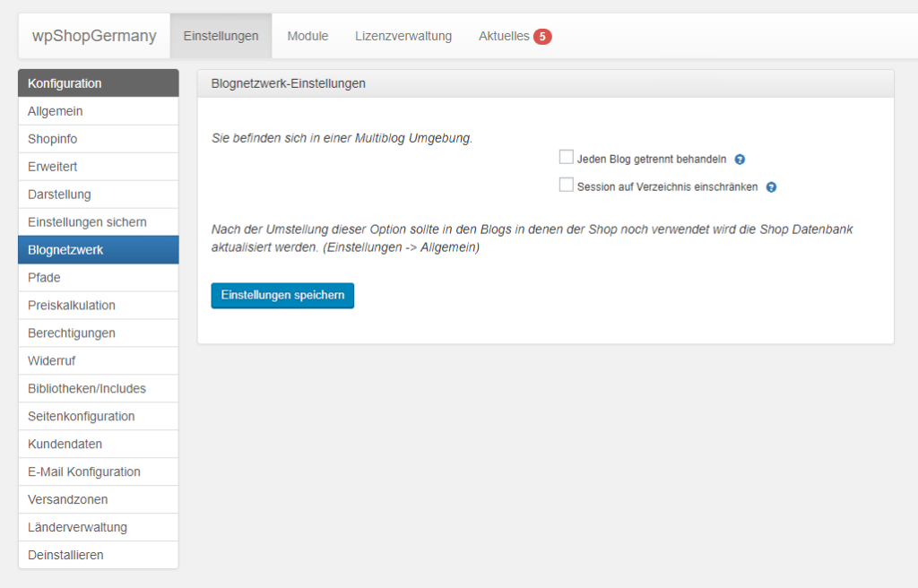This screenshot has height=588, width=918.
Task: Click the Session auf Verzeichnis einschränken label
Action: click(667, 186)
